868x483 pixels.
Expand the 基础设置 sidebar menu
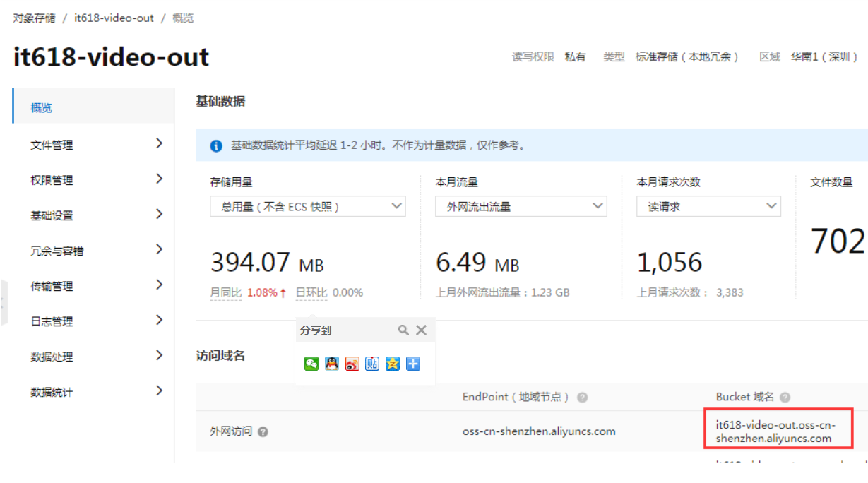pyautogui.click(x=93, y=215)
